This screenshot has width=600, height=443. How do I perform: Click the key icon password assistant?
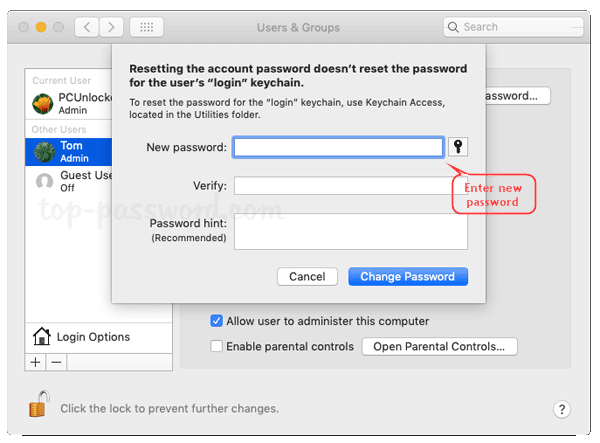(459, 147)
